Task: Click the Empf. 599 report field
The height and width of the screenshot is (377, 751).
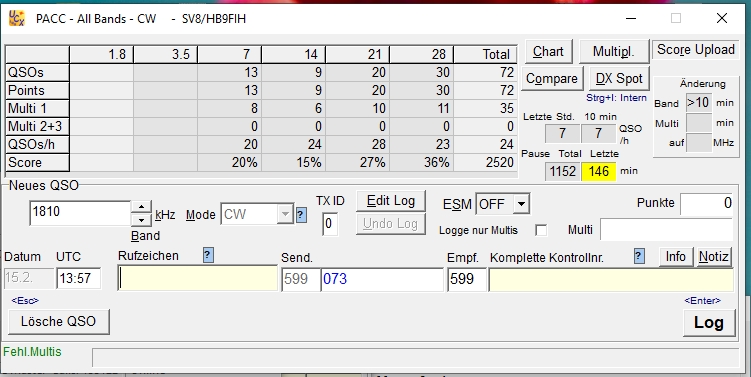Action: point(467,279)
